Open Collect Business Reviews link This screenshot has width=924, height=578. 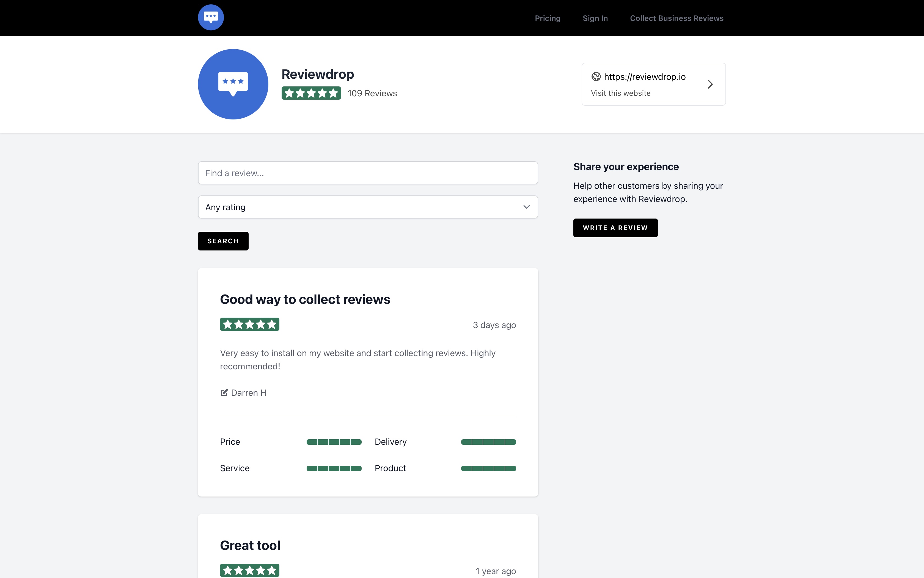click(x=676, y=18)
